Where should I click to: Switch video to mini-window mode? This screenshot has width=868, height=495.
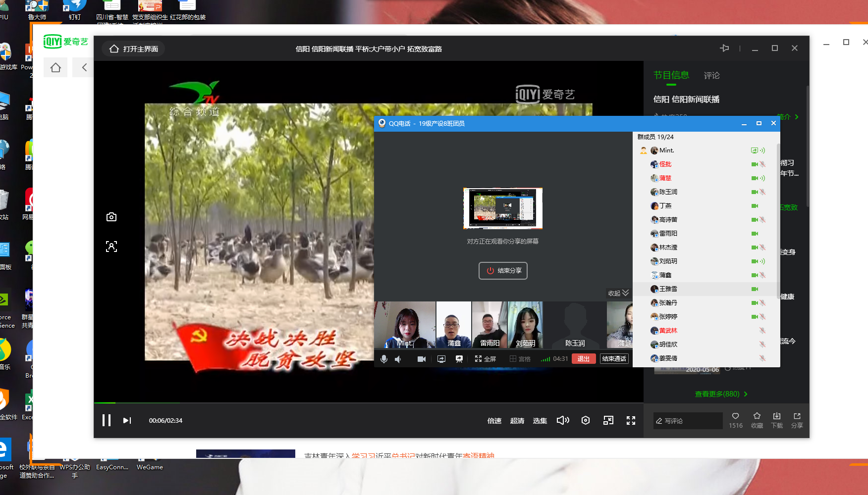coord(608,420)
